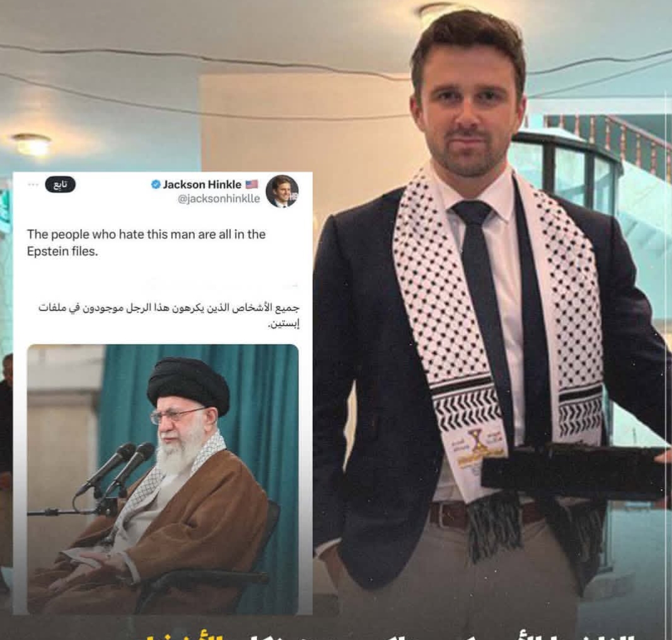Screen dimensions: 672x640
Task: Click the round profile avatar in the tweet
Action: pyautogui.click(x=282, y=191)
